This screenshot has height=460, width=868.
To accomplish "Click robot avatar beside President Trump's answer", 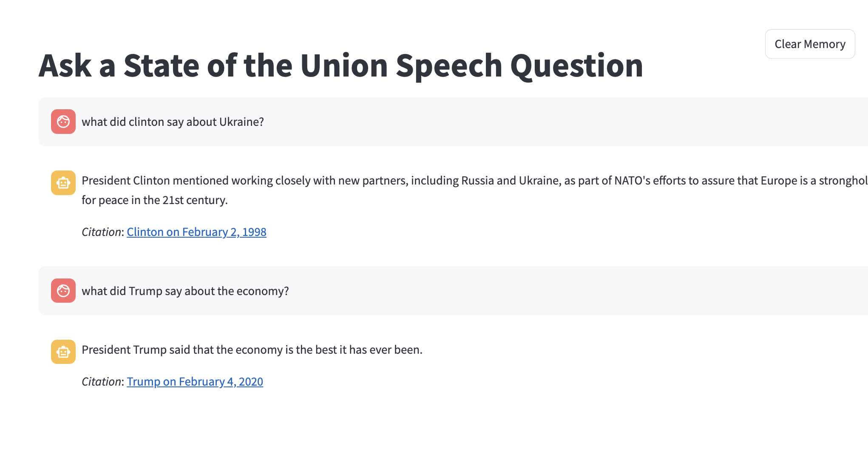I will point(63,352).
